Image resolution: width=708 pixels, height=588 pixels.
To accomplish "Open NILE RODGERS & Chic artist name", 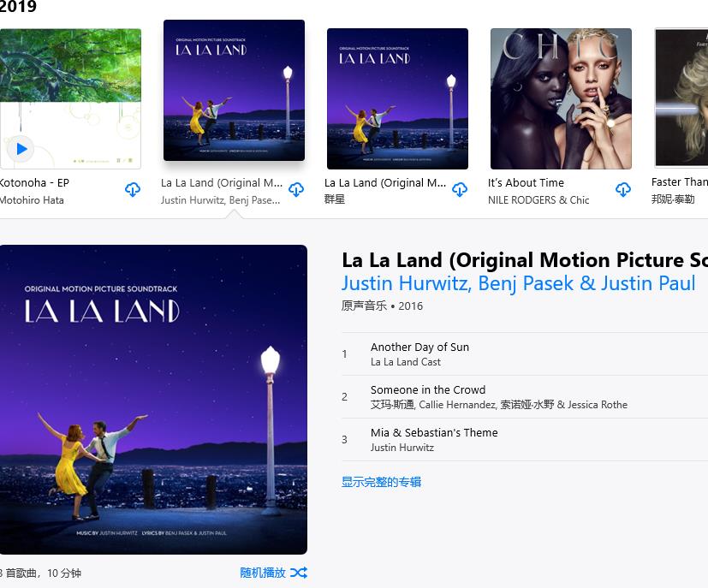I will [538, 200].
